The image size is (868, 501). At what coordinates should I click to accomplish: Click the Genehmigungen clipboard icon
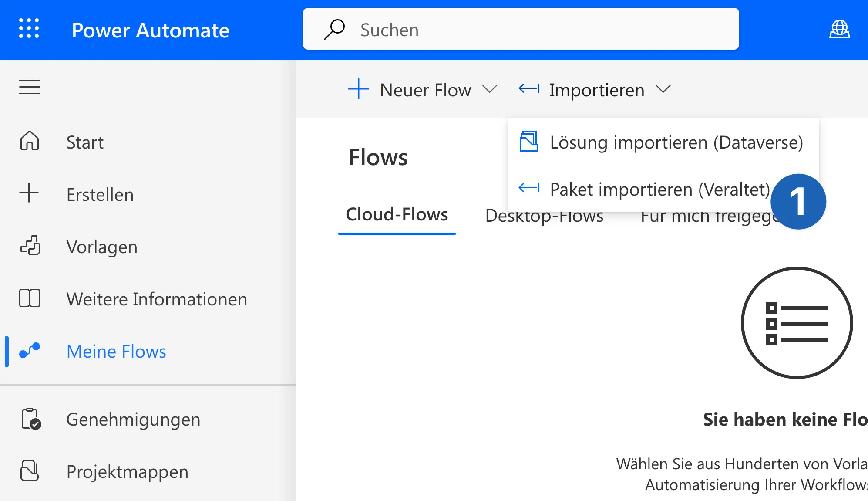click(x=31, y=419)
